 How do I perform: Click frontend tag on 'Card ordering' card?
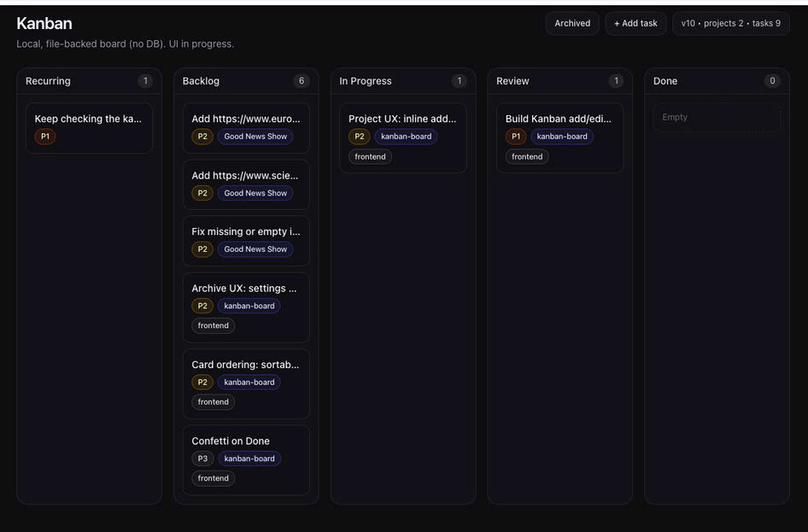click(214, 402)
